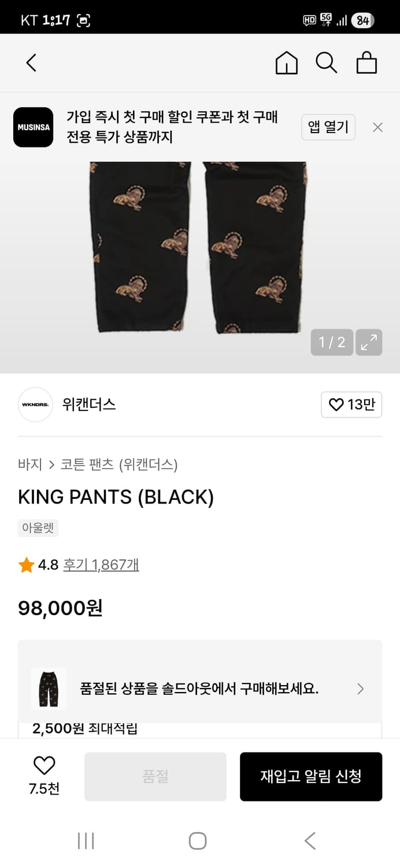The image size is (400, 868).
Task: Tap the 1/2 image page indicator
Action: 332,343
